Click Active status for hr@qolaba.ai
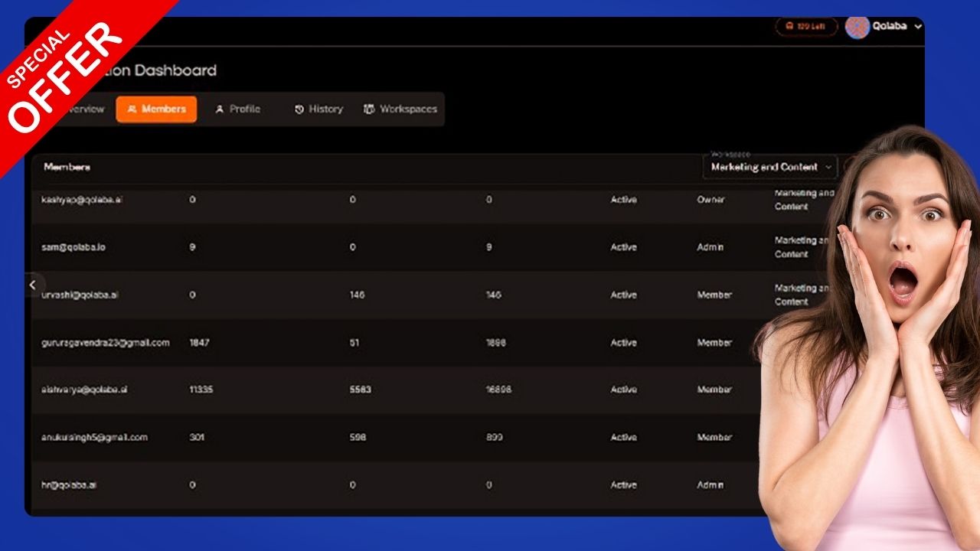This screenshot has height=551, width=980. tap(623, 485)
